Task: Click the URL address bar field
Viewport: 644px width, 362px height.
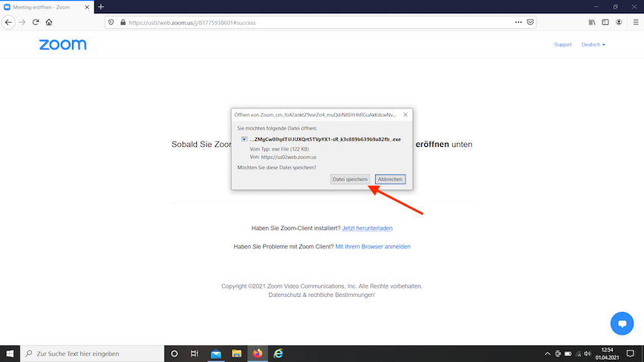Action: (303, 22)
